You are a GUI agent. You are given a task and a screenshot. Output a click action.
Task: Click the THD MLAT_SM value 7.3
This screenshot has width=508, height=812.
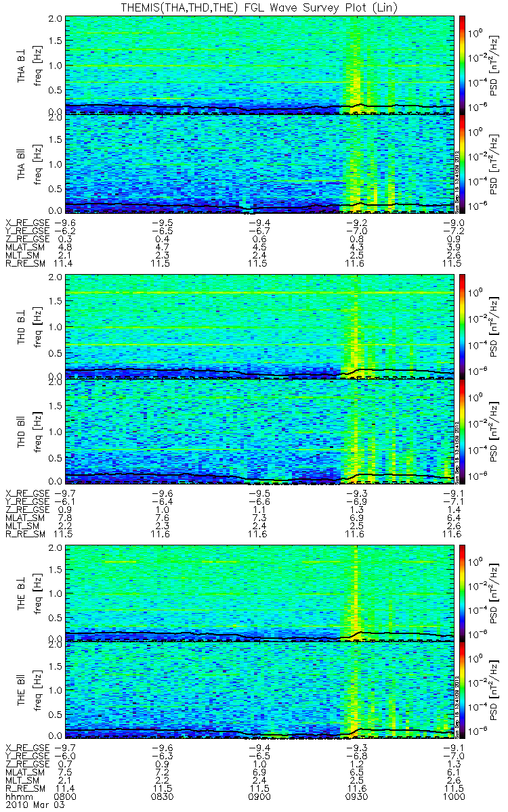(259, 517)
